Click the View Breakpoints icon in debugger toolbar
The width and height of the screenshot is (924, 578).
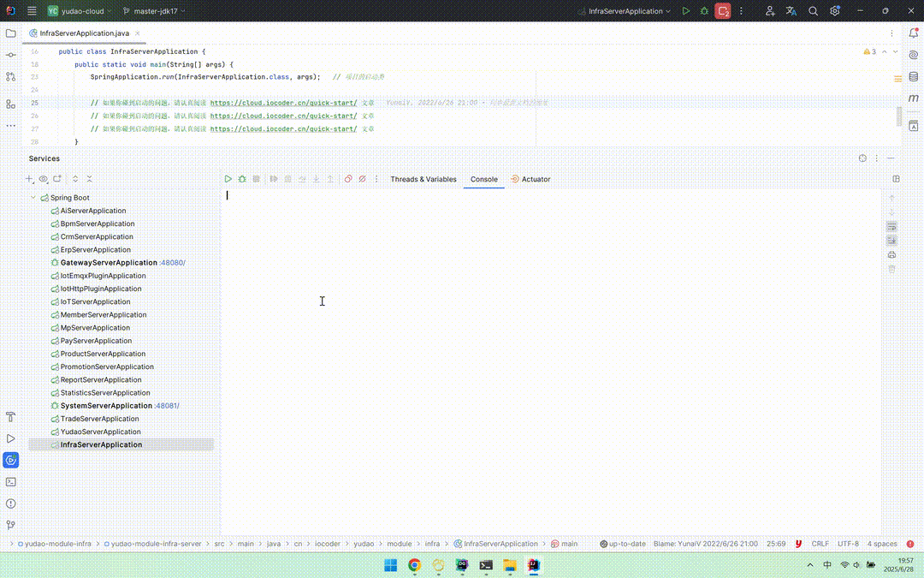pyautogui.click(x=348, y=179)
